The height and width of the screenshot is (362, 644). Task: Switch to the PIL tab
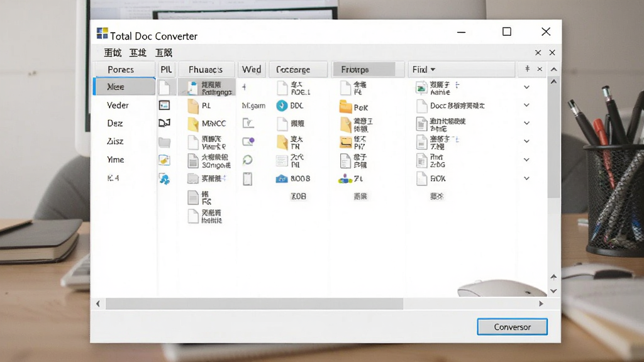166,69
